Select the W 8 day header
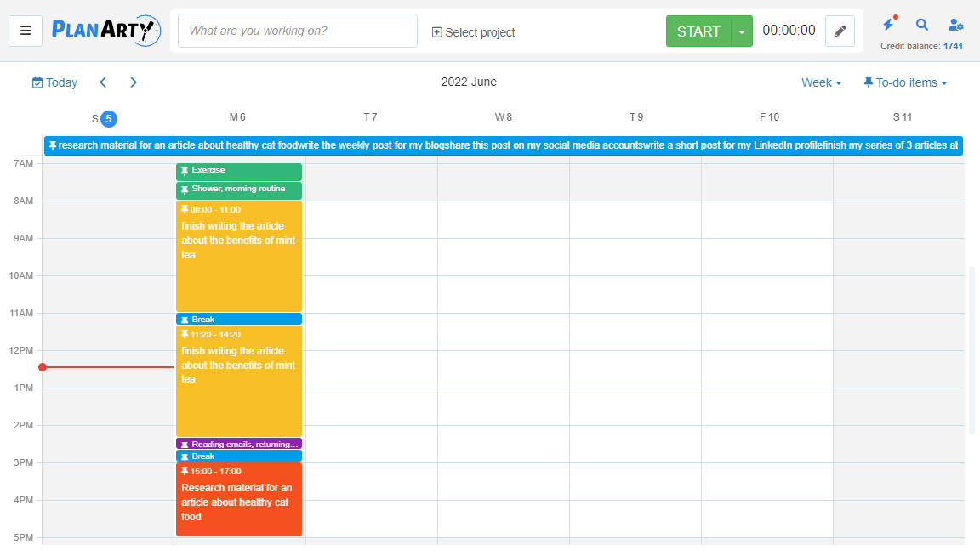980x550 pixels. 503,117
